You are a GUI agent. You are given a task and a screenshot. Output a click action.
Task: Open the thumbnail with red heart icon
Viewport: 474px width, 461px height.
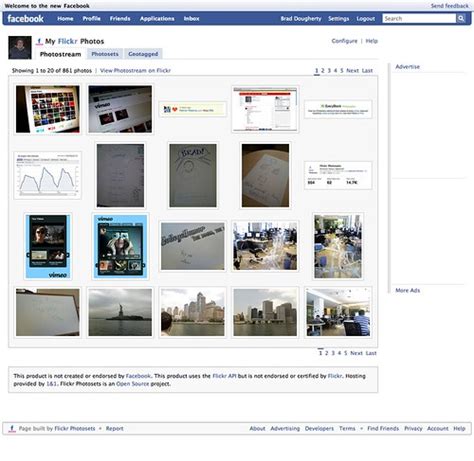click(193, 109)
